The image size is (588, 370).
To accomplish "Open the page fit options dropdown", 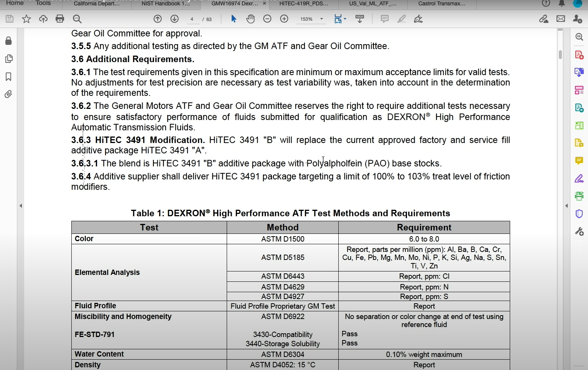I will [x=340, y=19].
